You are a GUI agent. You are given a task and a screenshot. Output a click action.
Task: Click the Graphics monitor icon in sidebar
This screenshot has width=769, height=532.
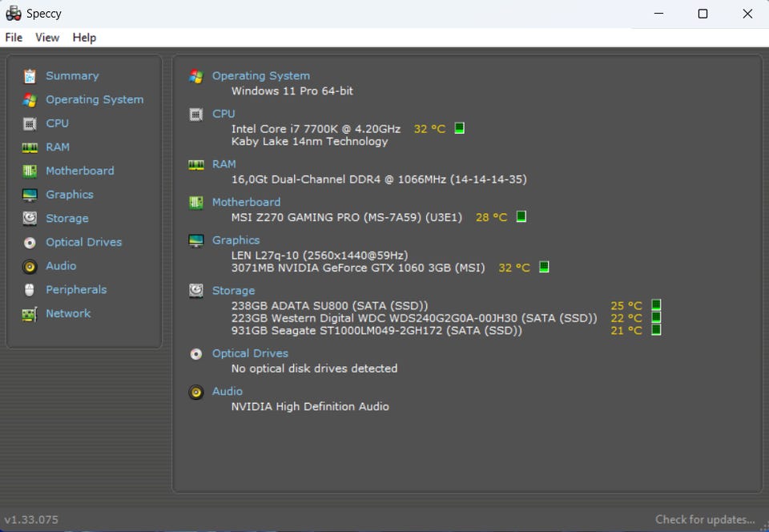click(x=30, y=195)
